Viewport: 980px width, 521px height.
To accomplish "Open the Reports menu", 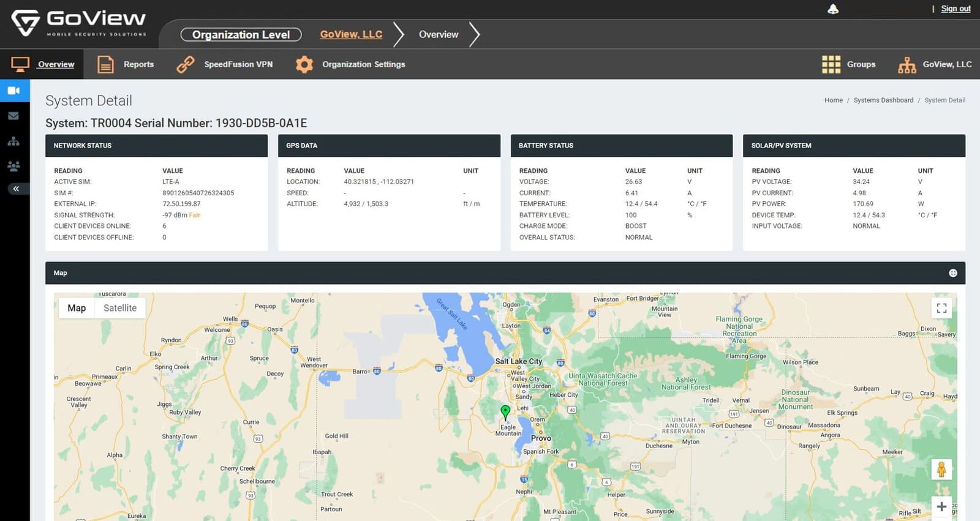I will tap(139, 64).
